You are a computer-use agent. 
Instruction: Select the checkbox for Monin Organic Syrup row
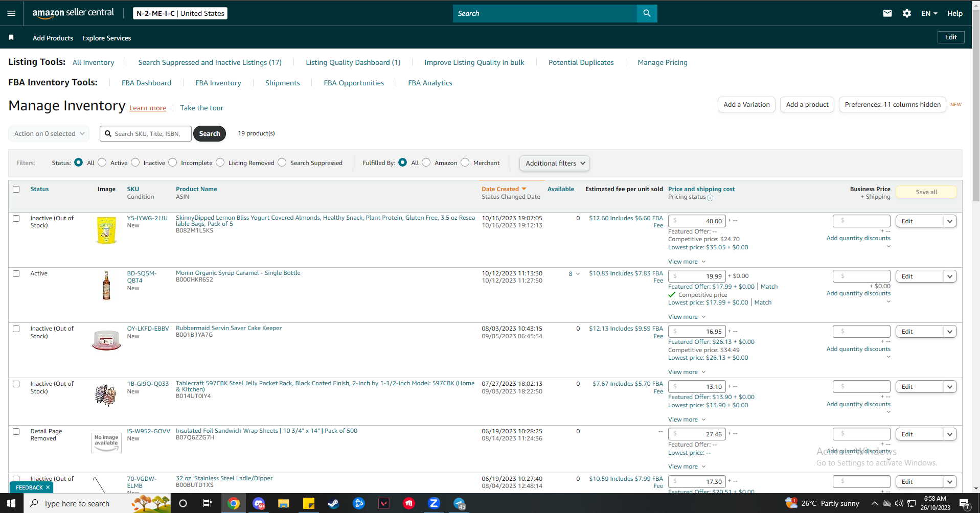pos(16,273)
